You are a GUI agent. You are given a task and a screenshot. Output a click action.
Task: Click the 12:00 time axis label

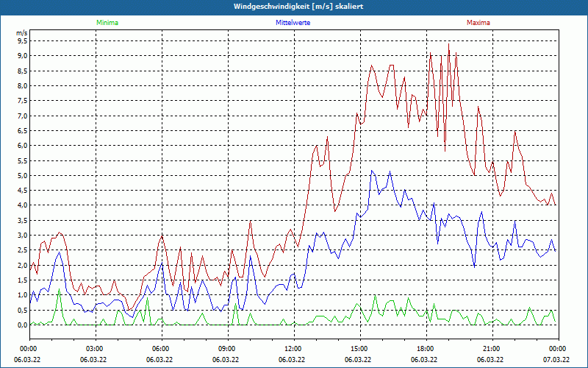tap(293, 349)
